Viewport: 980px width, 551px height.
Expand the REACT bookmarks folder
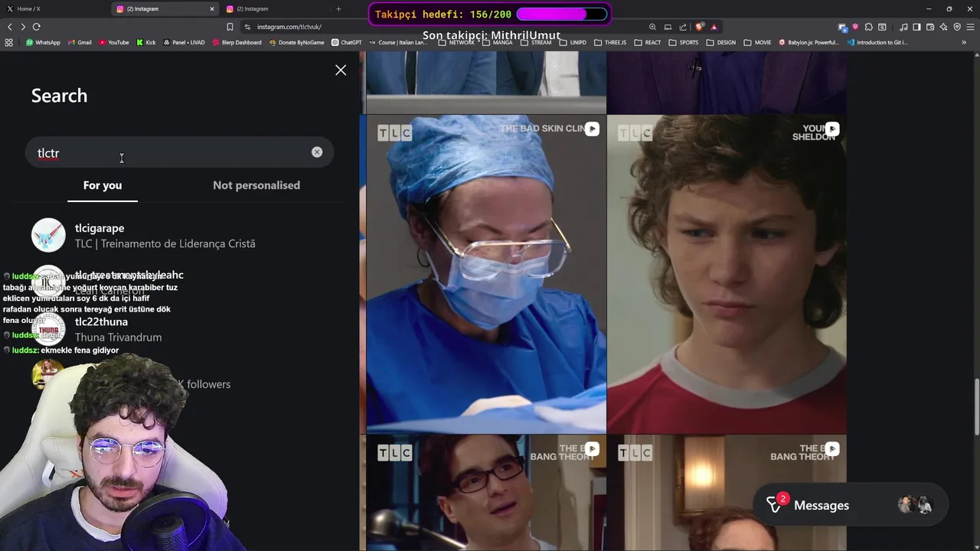click(x=648, y=42)
